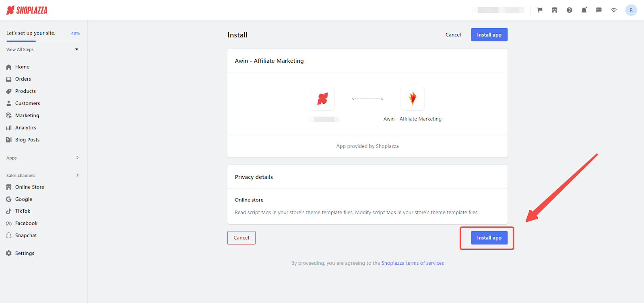Click the Analytics bar chart icon
644x303 pixels.
(x=8, y=128)
